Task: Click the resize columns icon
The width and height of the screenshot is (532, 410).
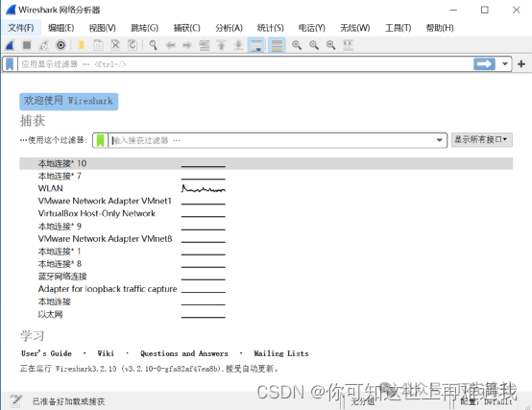Action: point(348,45)
